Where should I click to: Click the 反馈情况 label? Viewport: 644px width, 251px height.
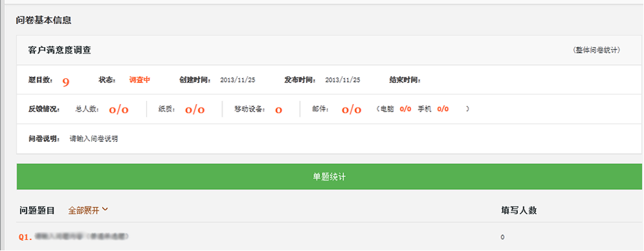click(x=45, y=109)
